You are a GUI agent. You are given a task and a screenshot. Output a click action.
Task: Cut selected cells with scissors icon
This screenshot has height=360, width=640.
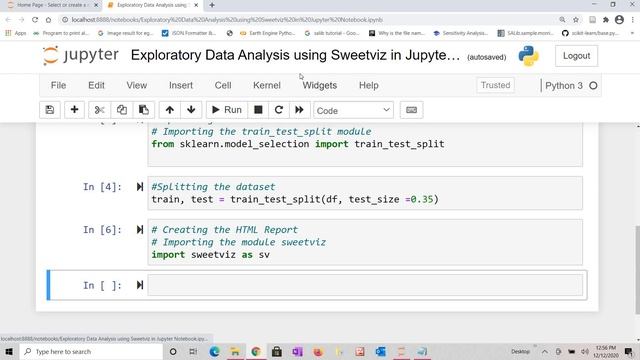click(x=99, y=110)
